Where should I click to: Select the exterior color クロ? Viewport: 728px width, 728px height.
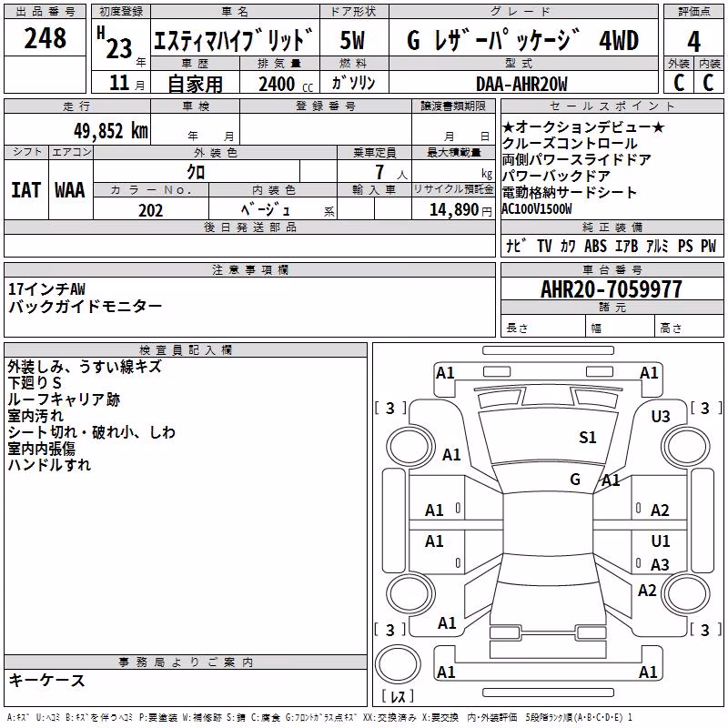pyautogui.click(x=196, y=172)
